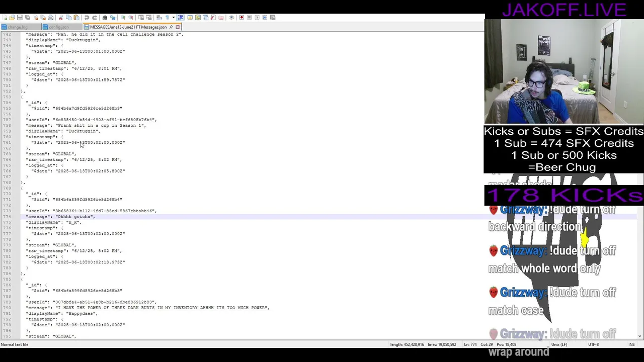Click the "Ohhhh gotcha" message line
This screenshot has width=644, height=362.
(x=60, y=217)
